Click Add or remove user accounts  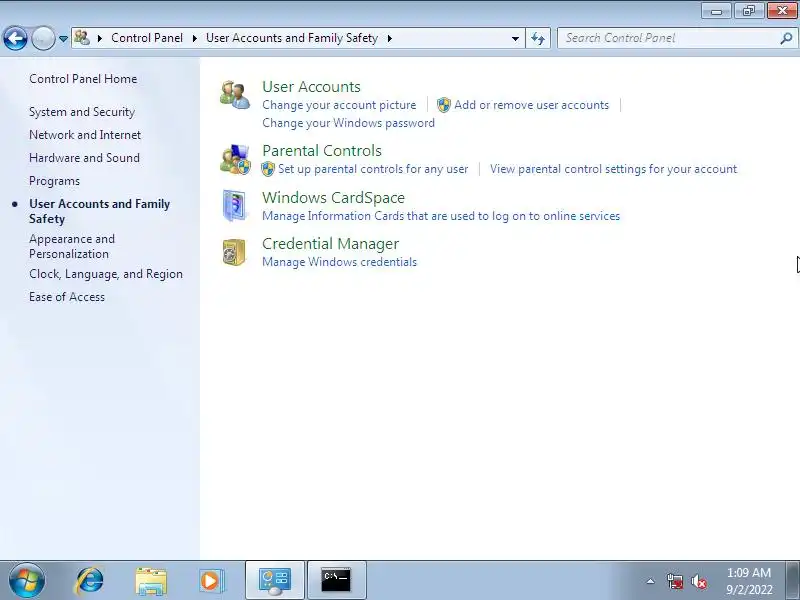(532, 105)
